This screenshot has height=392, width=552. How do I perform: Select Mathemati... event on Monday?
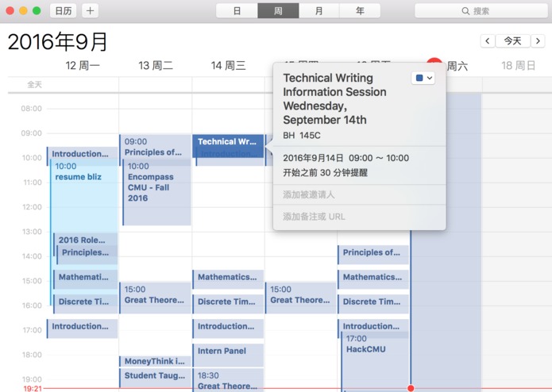(85, 279)
